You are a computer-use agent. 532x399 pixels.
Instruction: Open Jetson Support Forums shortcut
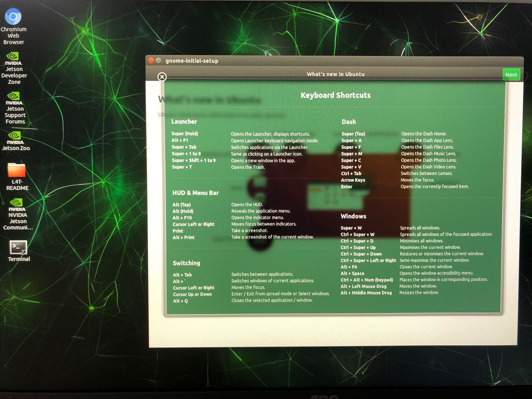(x=13, y=96)
